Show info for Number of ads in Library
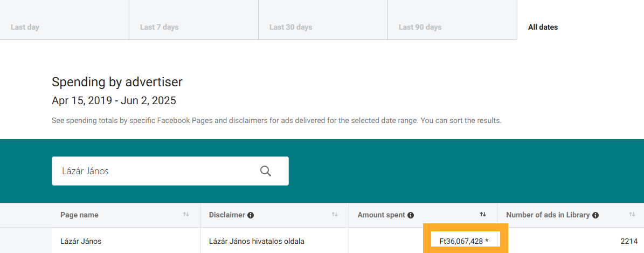Screen dimensions: 644x253 595,215
